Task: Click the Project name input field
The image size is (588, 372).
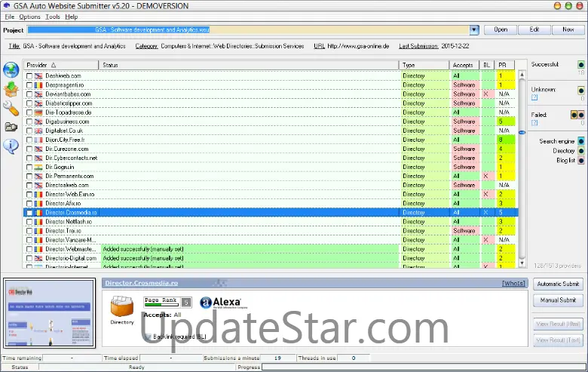Action: point(248,29)
